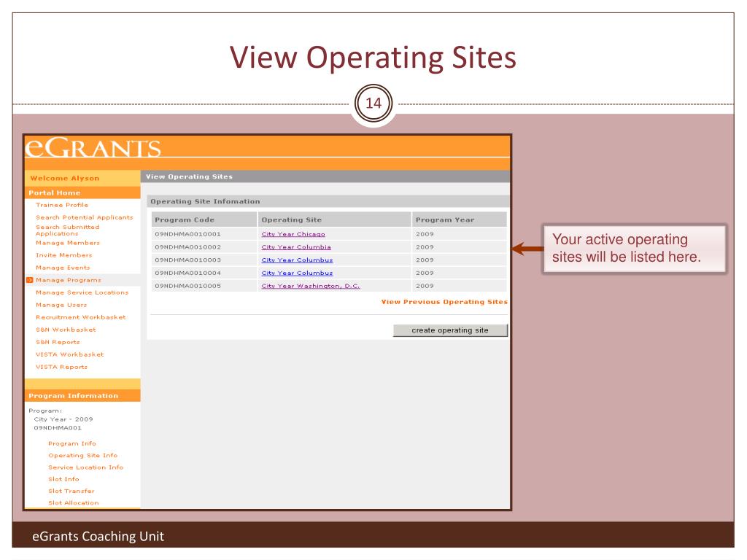This screenshot has height=560, width=747.
Task: Click the Program Information section header
Action: click(82, 396)
